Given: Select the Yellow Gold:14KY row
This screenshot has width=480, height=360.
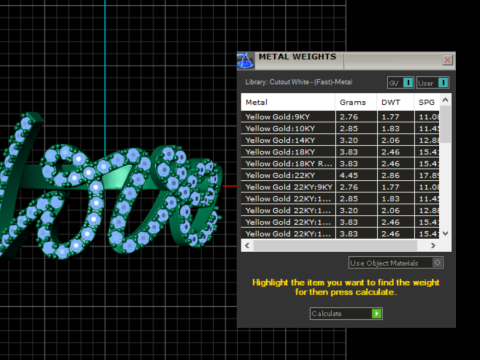Looking at the screenshot, I should click(340, 140).
